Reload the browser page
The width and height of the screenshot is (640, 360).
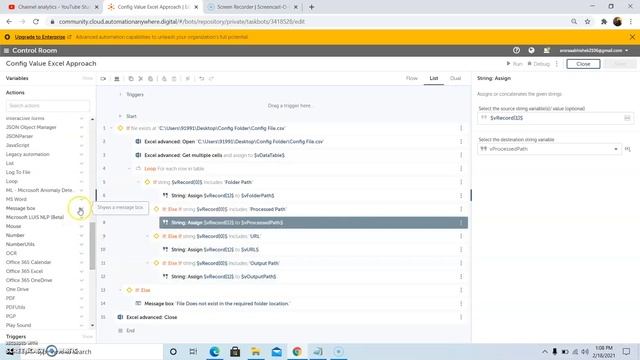point(36,22)
